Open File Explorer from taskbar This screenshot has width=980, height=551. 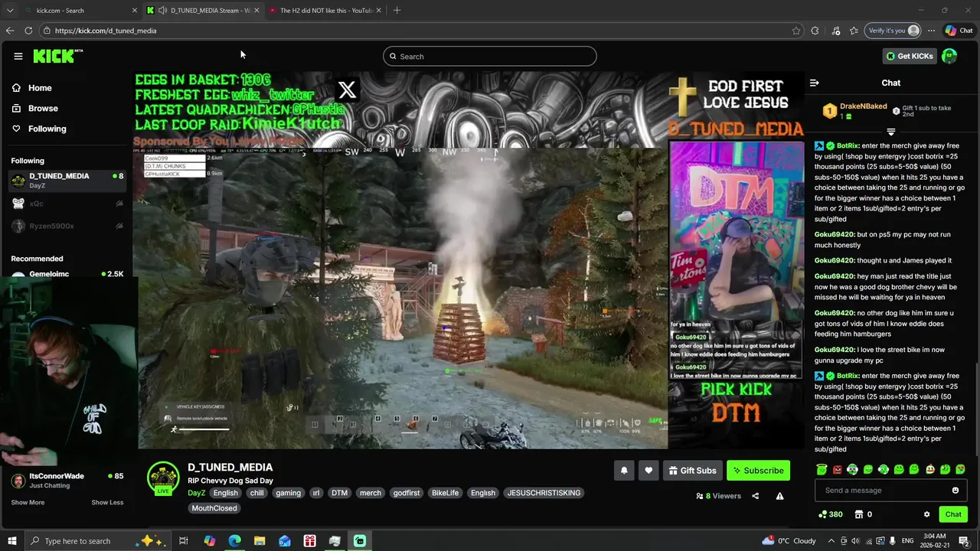point(260,541)
